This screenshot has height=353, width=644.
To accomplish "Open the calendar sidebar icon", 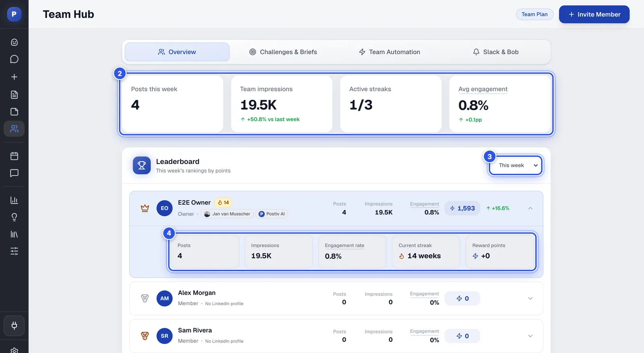I will coord(14,156).
